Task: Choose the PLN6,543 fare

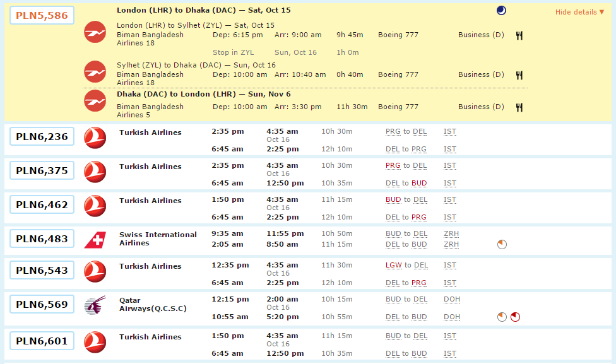Action: [42, 270]
